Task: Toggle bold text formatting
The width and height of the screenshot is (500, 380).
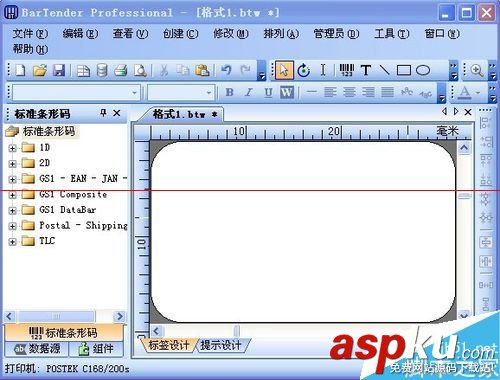Action: coord(229,92)
